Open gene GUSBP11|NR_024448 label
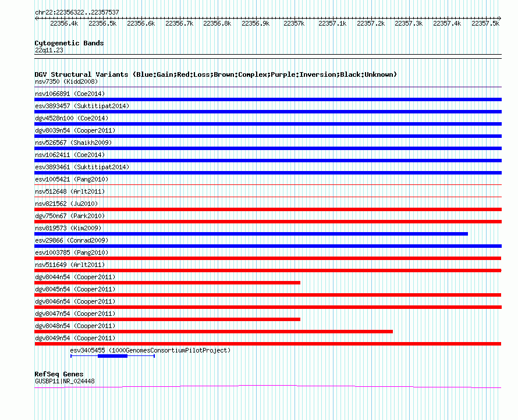Viewport: 518px width, 420px height. click(65, 382)
